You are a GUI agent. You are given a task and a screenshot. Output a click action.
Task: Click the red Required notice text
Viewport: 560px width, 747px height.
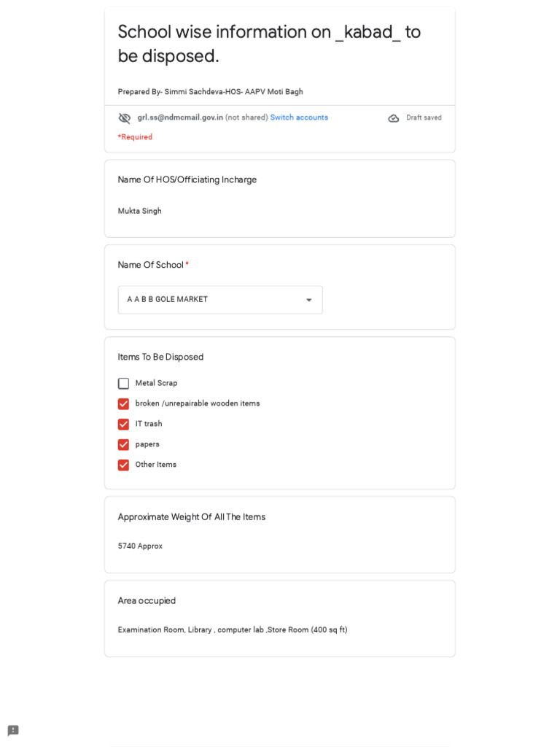(135, 137)
